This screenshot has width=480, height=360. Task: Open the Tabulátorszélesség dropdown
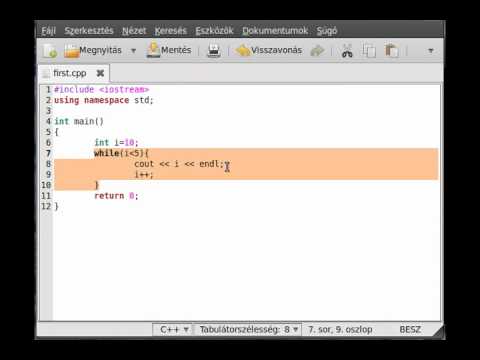click(248, 330)
